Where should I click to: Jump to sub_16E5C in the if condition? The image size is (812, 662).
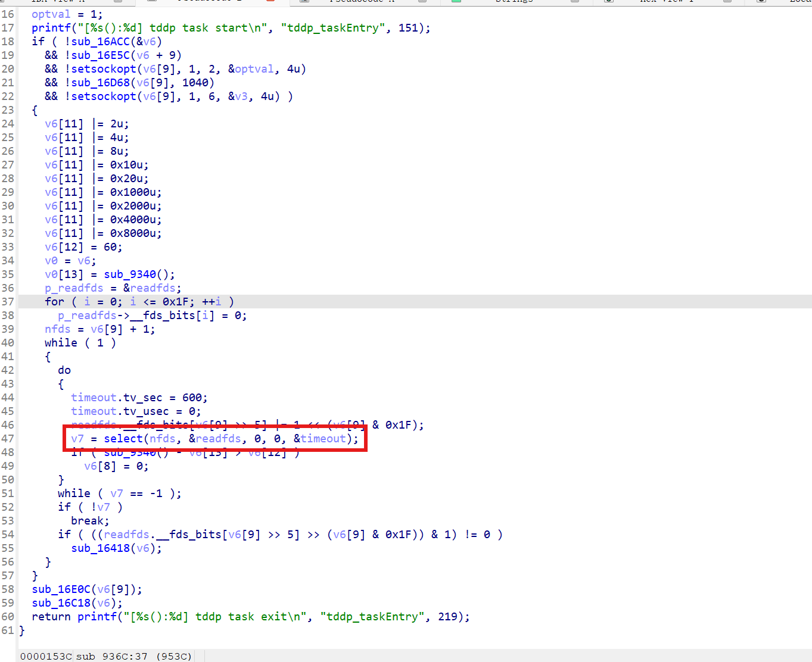[x=100, y=55]
